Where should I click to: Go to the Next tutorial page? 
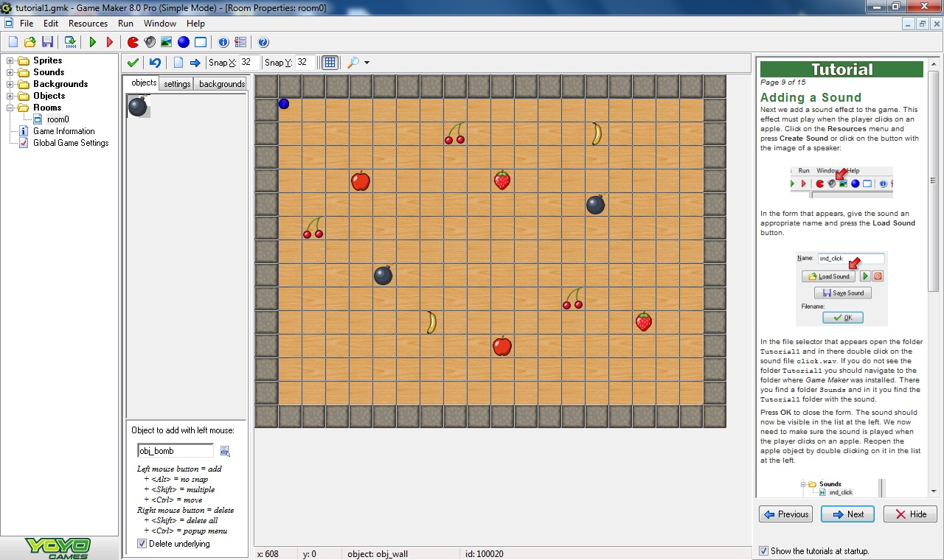[847, 514]
